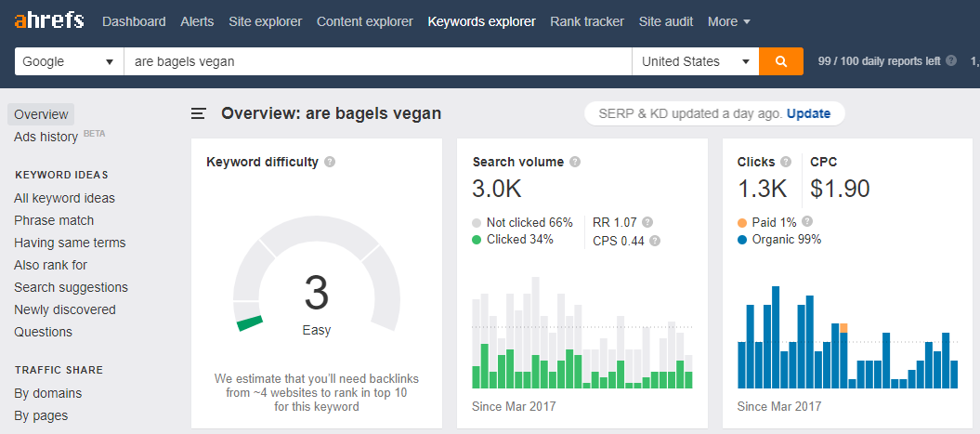Click the Keyword difficulty gauge dial

[x=316, y=288]
